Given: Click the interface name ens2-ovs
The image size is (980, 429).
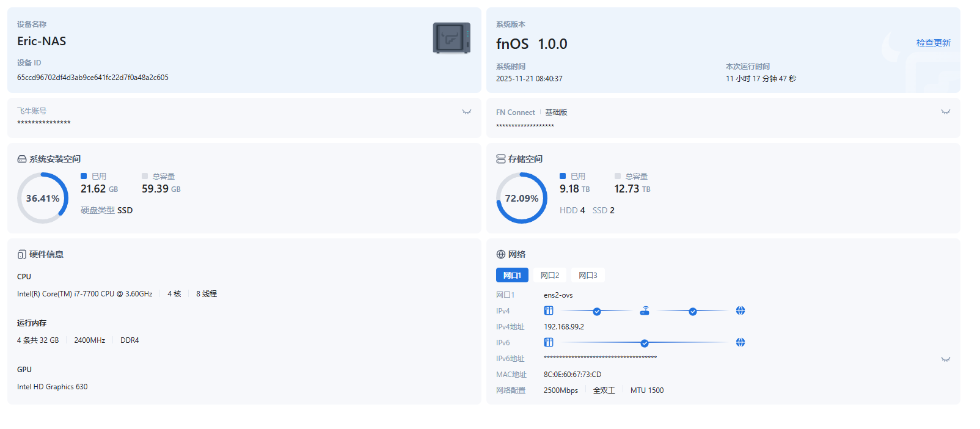Looking at the screenshot, I should click(558, 295).
